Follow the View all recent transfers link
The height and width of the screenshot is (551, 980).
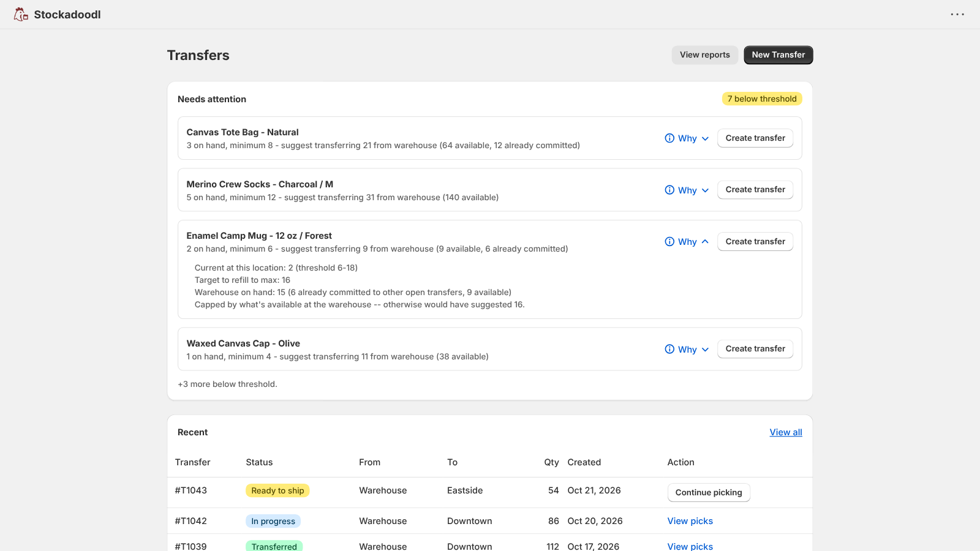[x=786, y=432]
